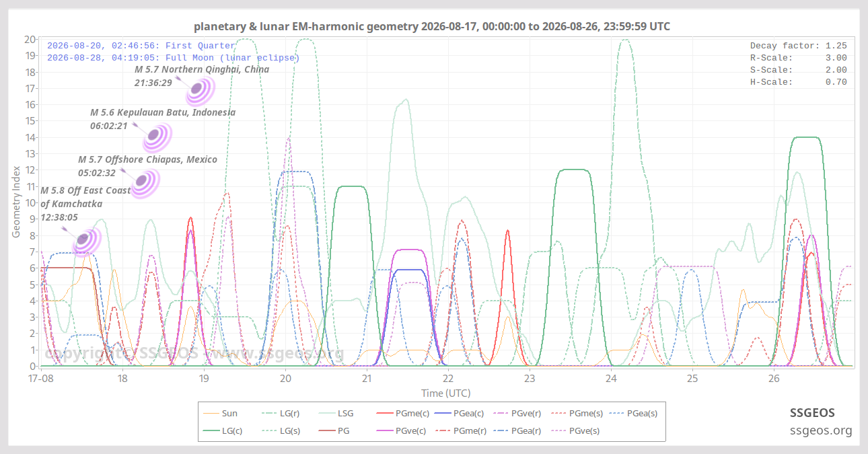Image resolution: width=868 pixels, height=454 pixels.
Task: Toggle the PGme(s) legend entry
Action: 576,414
